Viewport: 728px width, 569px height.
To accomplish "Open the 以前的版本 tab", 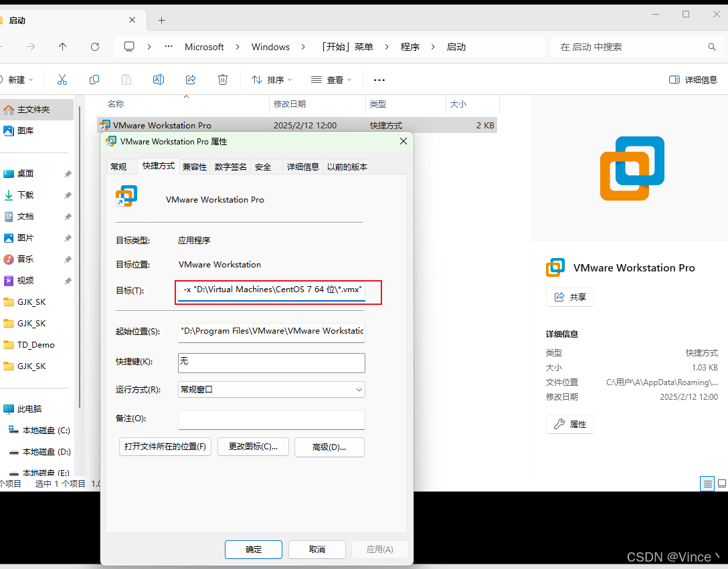I will pyautogui.click(x=347, y=166).
